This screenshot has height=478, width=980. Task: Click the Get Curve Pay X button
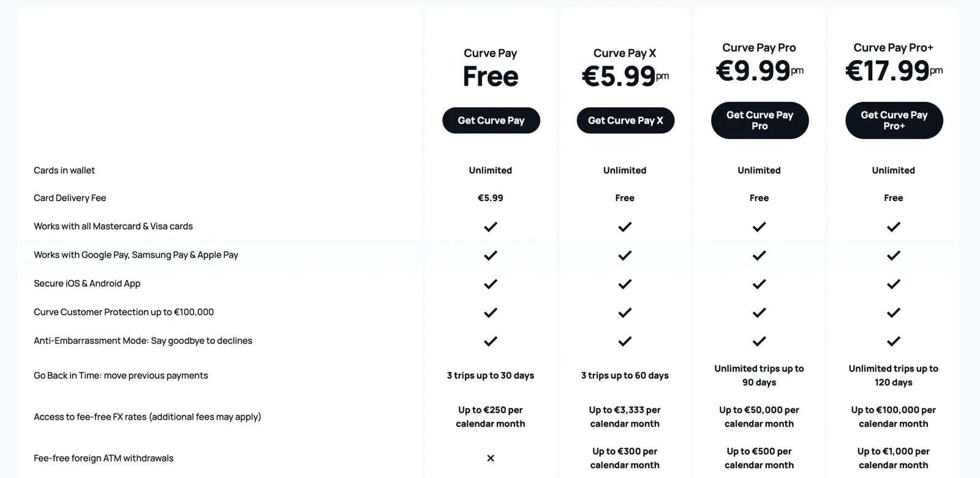(625, 120)
